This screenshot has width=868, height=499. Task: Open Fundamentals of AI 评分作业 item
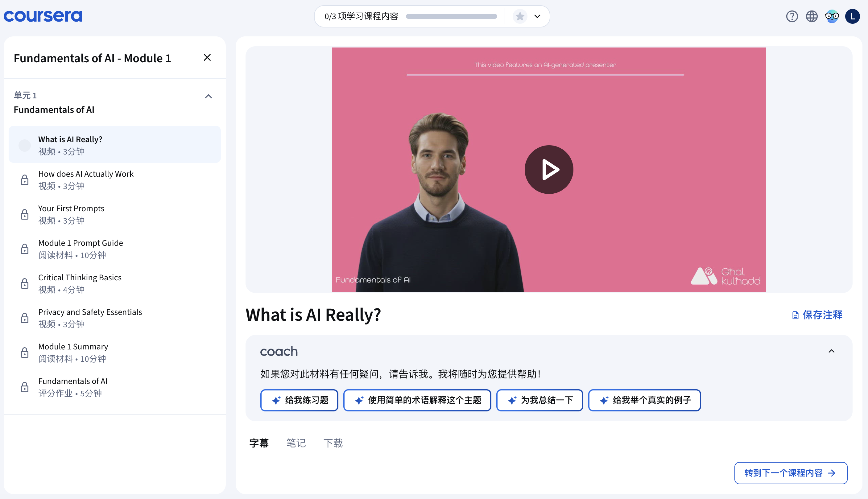pos(114,387)
